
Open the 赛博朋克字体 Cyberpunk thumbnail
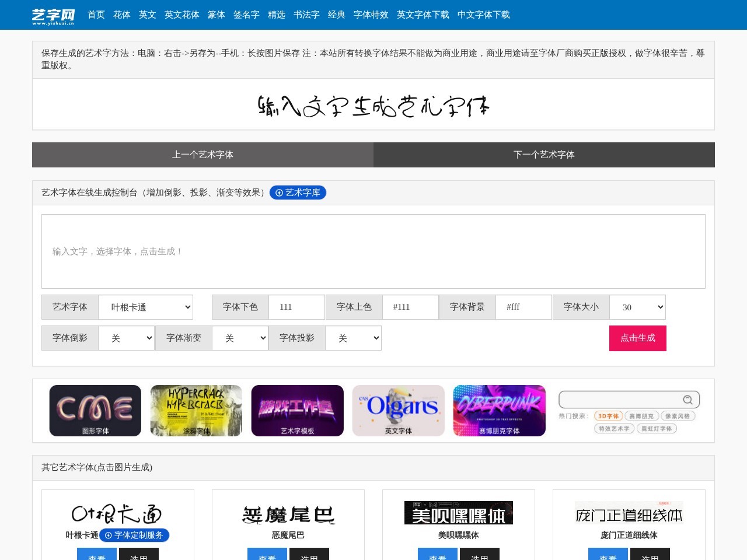pyautogui.click(x=499, y=410)
